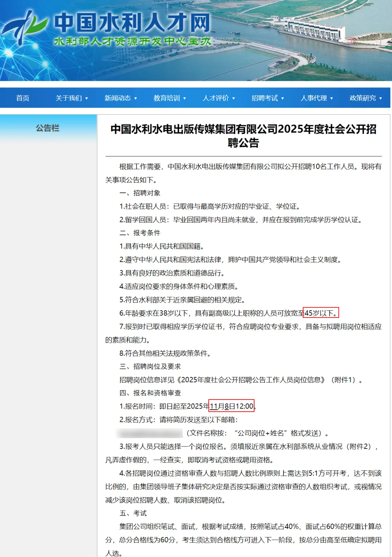Click the 四、报名和资格审查 section heading
This screenshot has width=392, height=557.
click(x=150, y=393)
